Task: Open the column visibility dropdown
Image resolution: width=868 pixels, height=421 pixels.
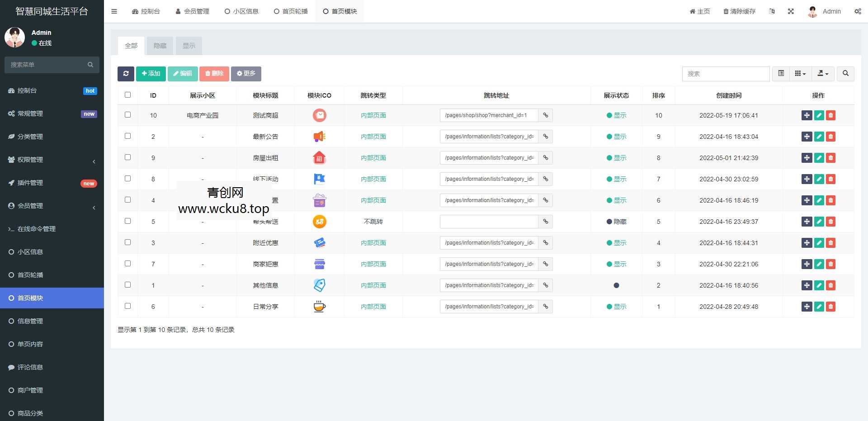Action: [800, 74]
